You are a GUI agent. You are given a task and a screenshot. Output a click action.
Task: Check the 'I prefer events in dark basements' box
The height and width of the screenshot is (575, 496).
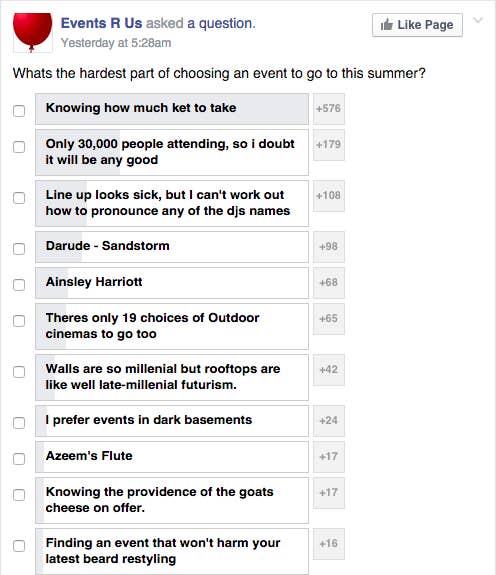19,423
